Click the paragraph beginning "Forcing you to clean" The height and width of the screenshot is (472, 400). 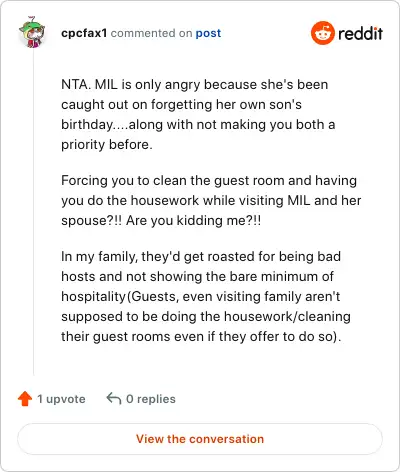click(211, 200)
